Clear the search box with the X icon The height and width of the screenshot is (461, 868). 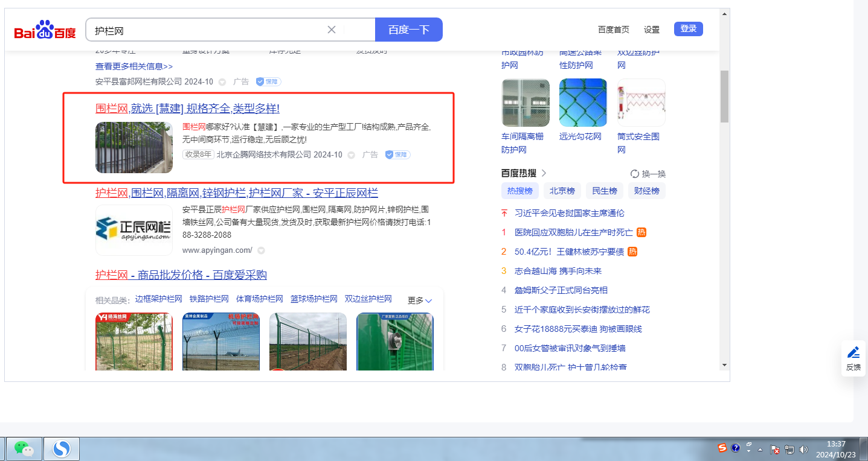tap(332, 30)
